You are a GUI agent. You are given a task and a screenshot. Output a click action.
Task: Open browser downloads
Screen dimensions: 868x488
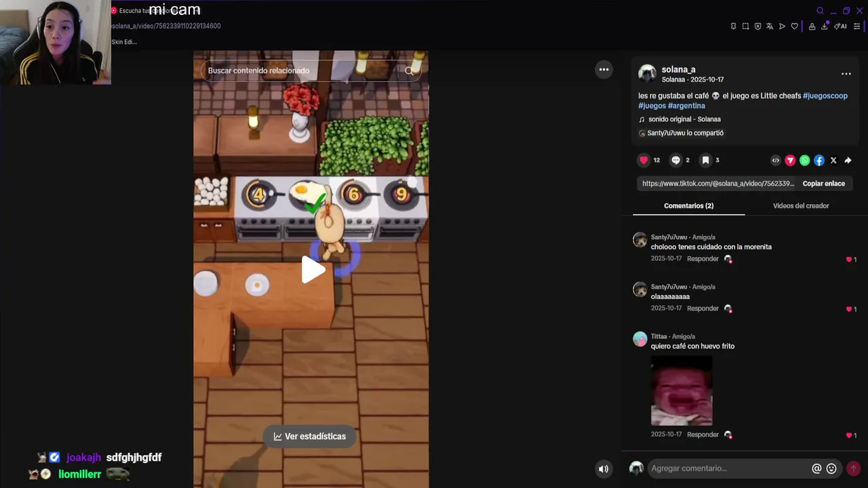pos(825,26)
